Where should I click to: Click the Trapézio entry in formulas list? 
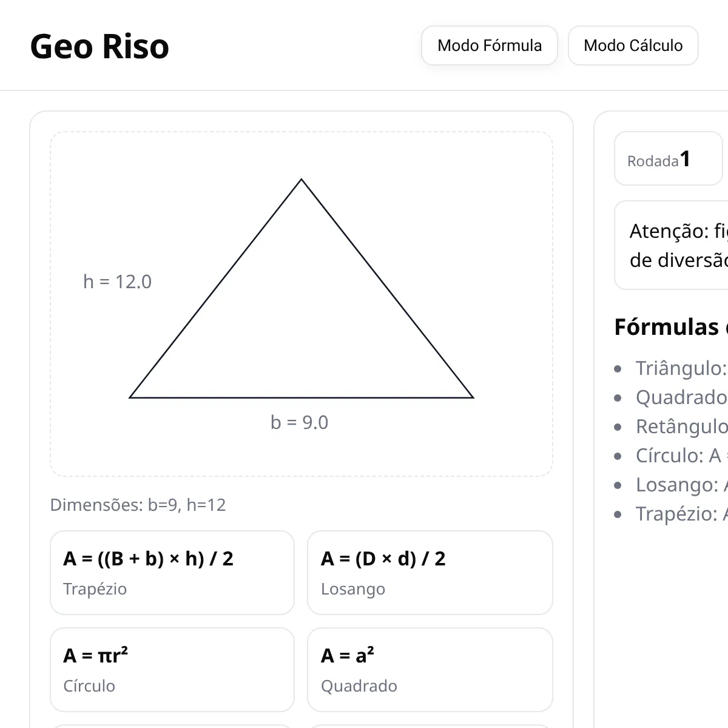coord(681,514)
